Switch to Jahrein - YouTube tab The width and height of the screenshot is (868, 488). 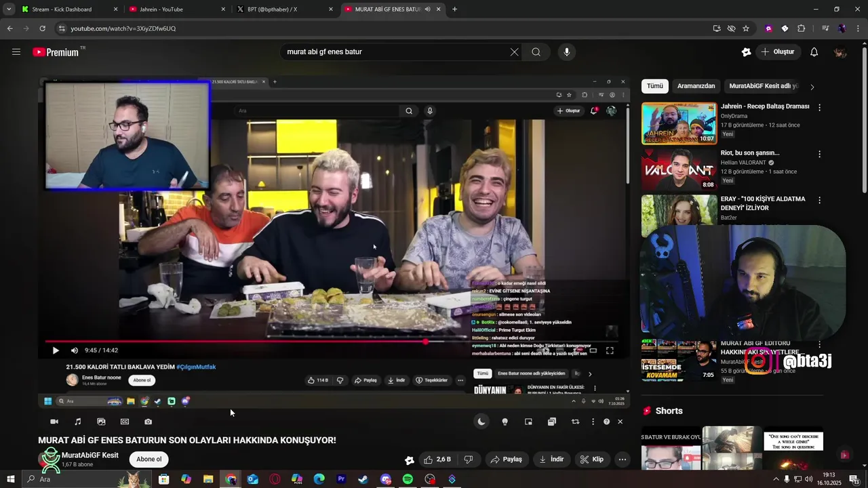(x=176, y=9)
